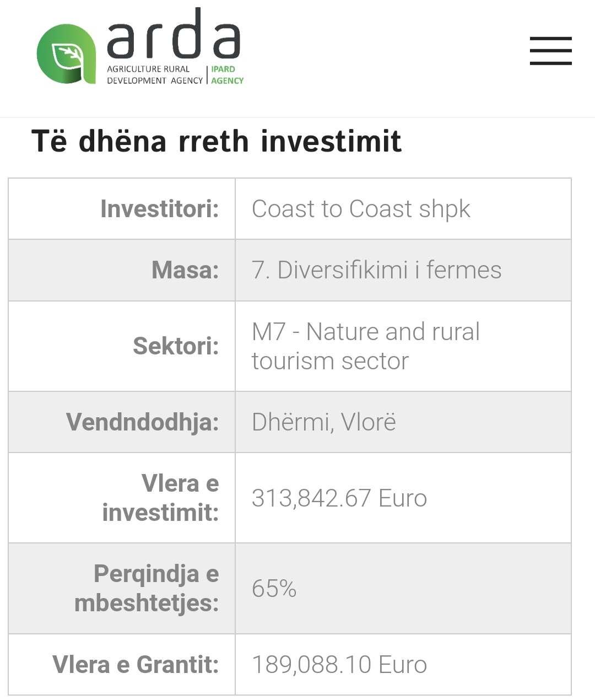Image resolution: width=595 pixels, height=700 pixels.
Task: Select 'M7 - Nature and rural tourism sector'
Action: pos(365,346)
